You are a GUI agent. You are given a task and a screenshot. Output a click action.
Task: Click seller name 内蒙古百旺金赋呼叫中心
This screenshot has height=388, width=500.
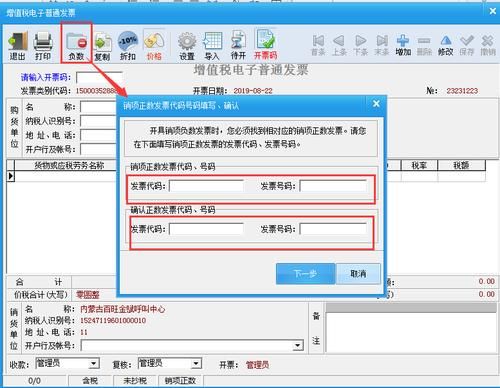pos(123,309)
